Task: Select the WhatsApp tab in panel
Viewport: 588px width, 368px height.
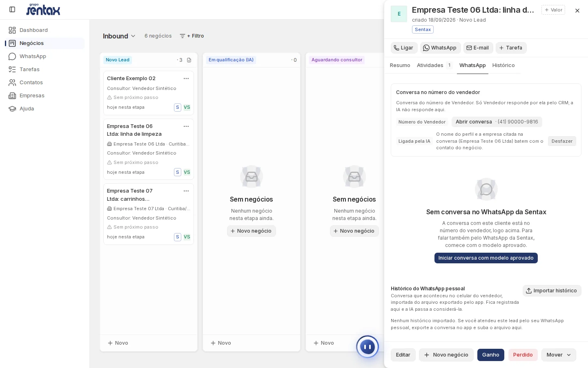Action: pyautogui.click(x=472, y=65)
